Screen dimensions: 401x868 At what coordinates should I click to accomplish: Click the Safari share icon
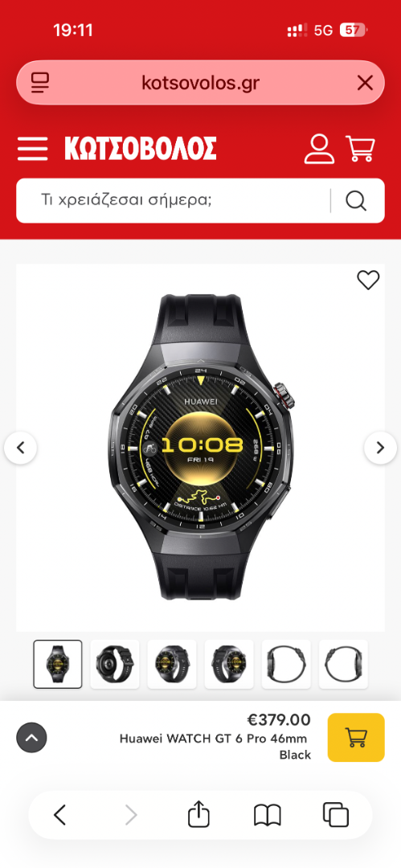[198, 815]
